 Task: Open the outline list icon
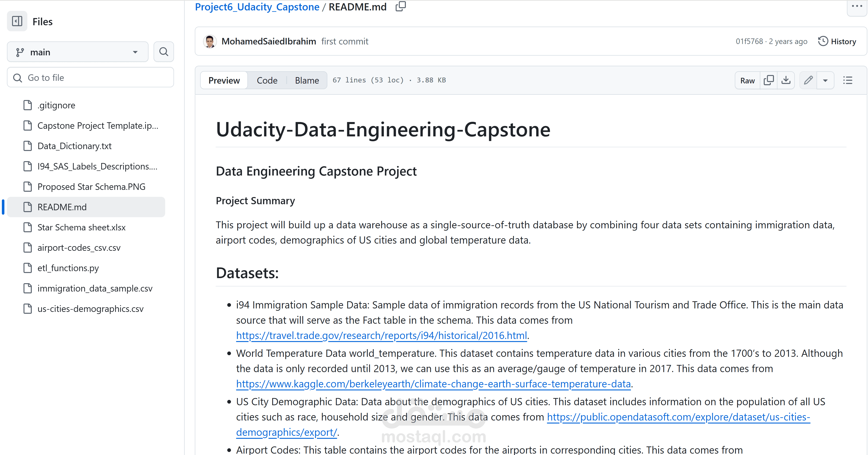848,81
